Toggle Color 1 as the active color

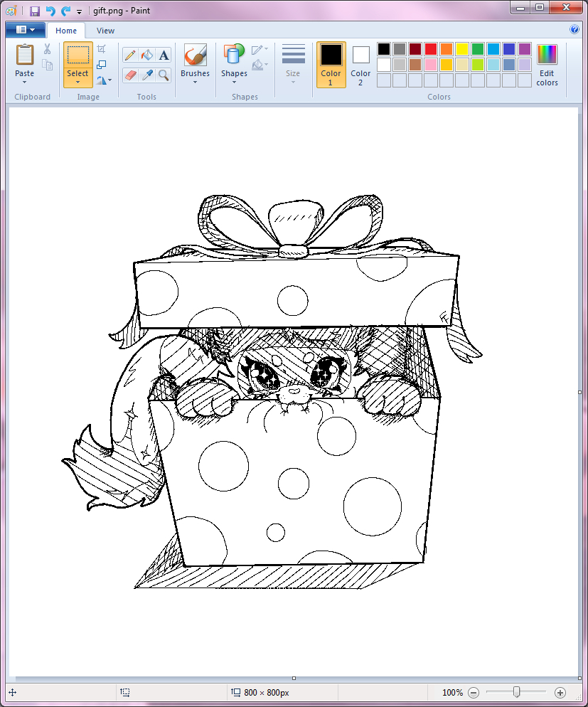[331, 63]
